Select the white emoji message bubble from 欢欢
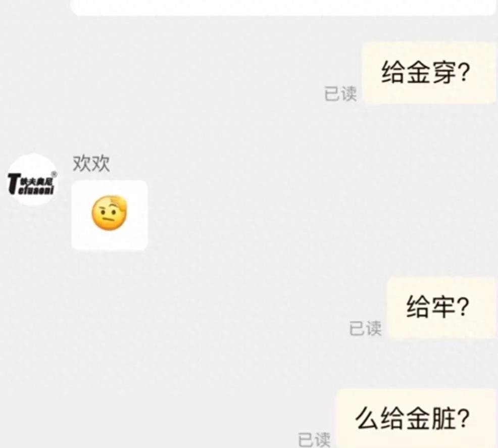Viewport: 498px width, 448px height. [x=110, y=215]
